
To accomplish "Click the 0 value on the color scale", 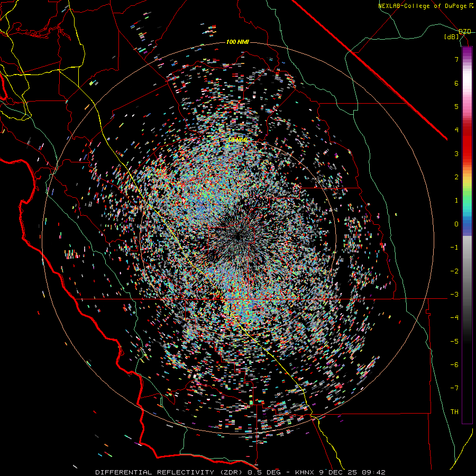I will click(456, 224).
